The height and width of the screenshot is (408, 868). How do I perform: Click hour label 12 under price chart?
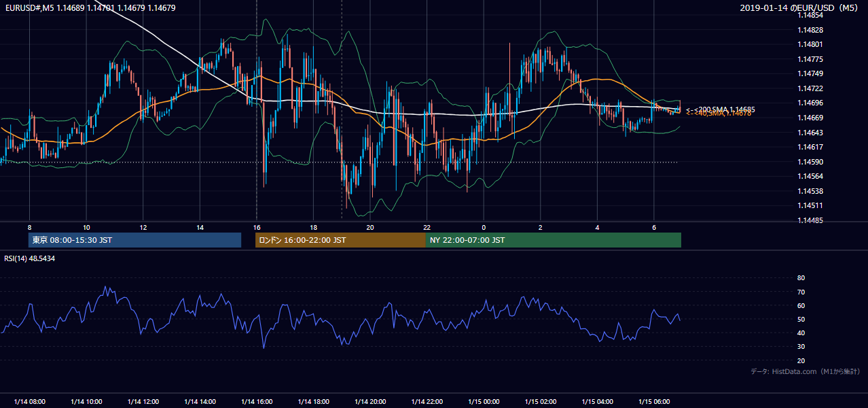click(x=143, y=227)
